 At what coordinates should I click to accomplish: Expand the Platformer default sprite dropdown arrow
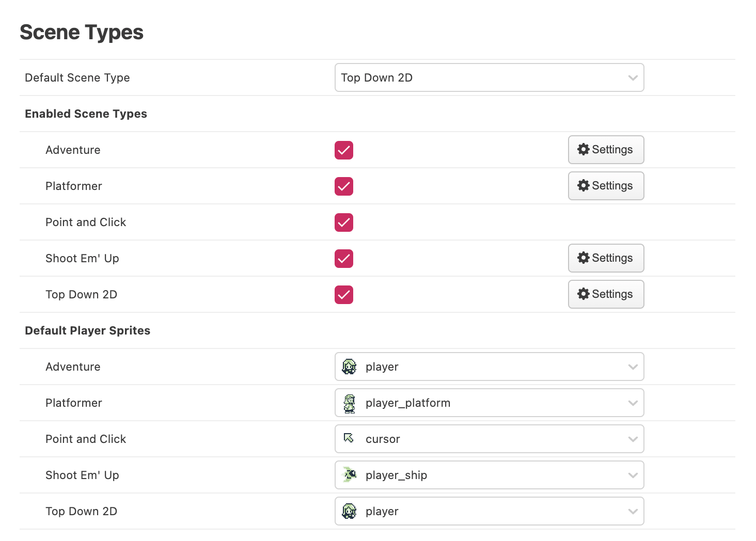[x=633, y=403]
